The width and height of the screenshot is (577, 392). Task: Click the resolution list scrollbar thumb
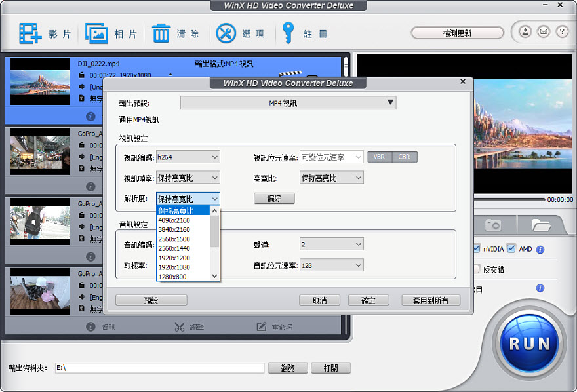click(x=214, y=231)
